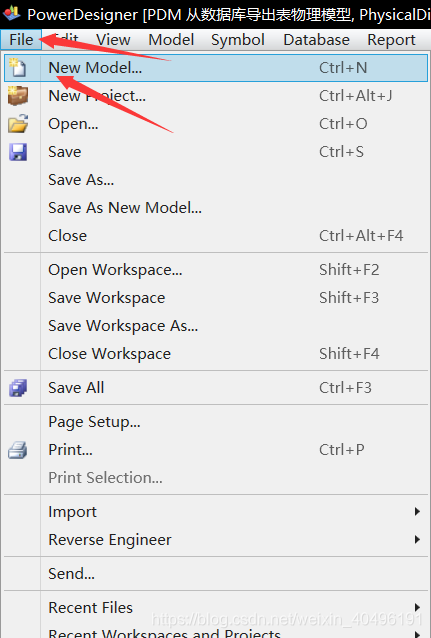Click the Save floppy disk icon
Viewport: 431px width, 638px height.
pos(18,152)
